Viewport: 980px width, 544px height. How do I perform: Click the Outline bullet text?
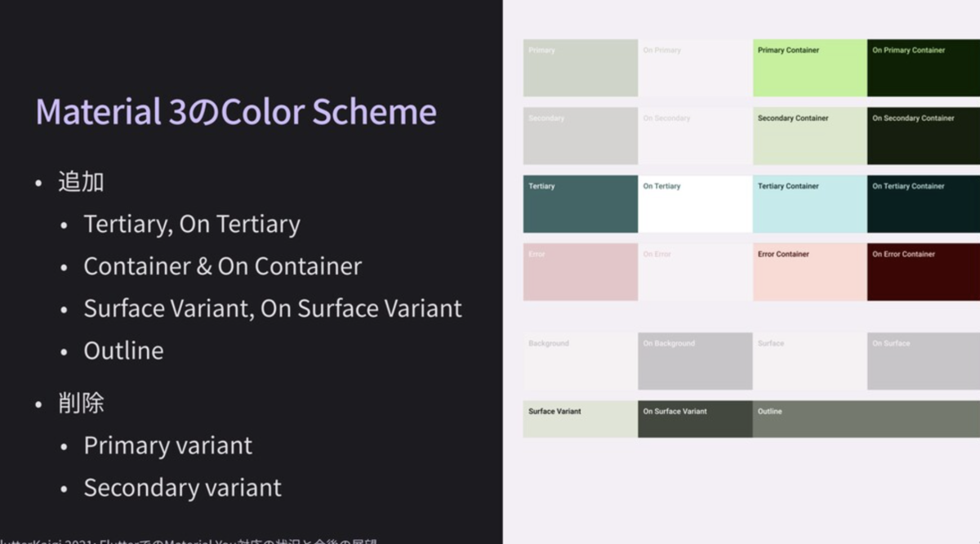(123, 351)
